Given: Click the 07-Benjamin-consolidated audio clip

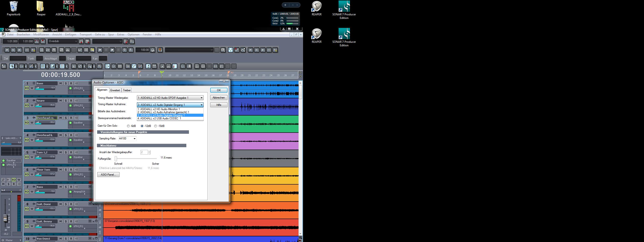Looking at the screenshot, I should coord(201,227).
